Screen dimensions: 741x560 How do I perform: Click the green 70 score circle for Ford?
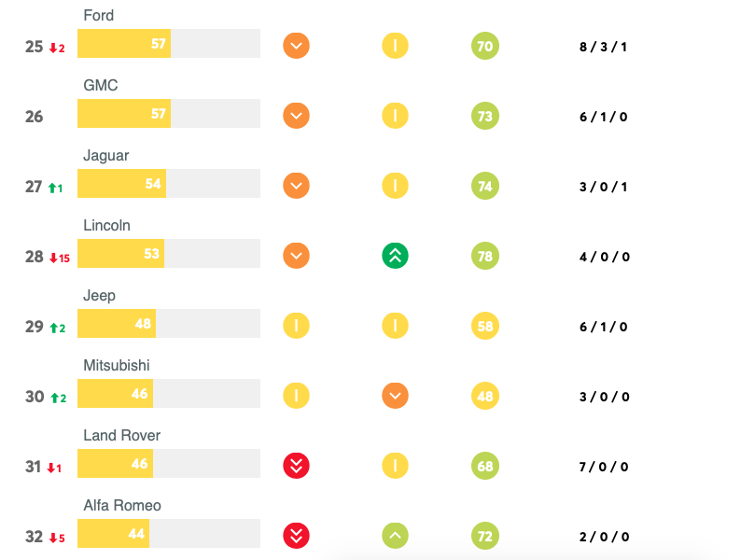click(x=485, y=46)
